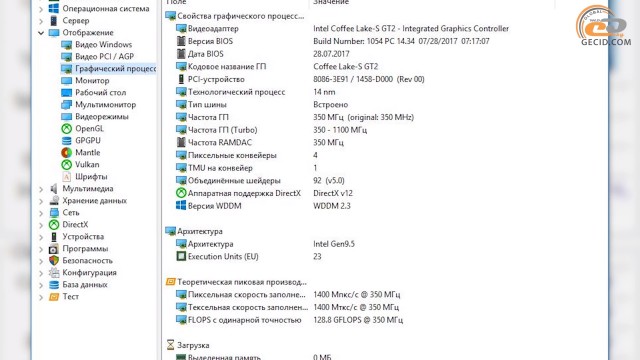640x360 pixels.
Task: Click the Пиксельная скорость заполнения row
Action: tap(288, 295)
